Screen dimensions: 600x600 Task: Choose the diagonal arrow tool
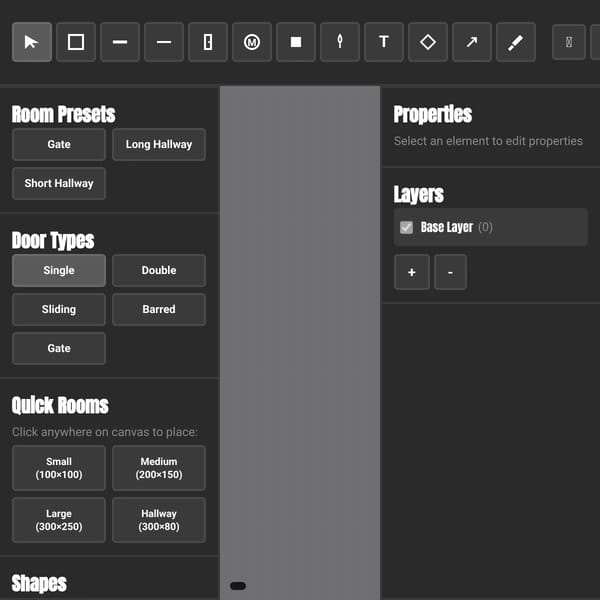[x=472, y=42]
